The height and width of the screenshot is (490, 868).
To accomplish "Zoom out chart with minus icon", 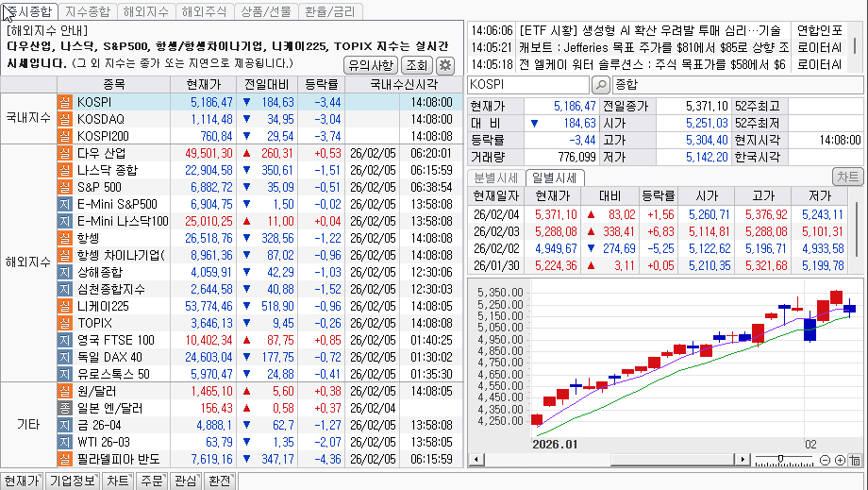I will coord(826,460).
